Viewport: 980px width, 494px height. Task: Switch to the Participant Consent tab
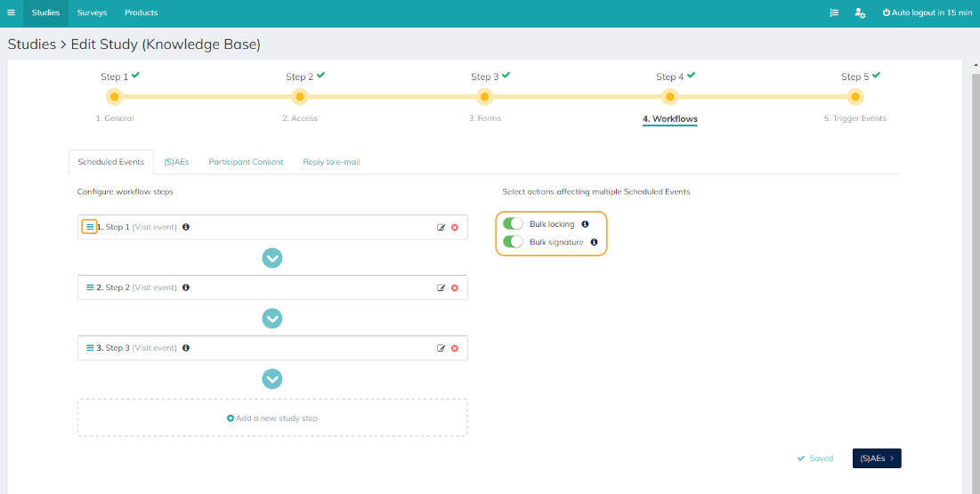tap(247, 162)
